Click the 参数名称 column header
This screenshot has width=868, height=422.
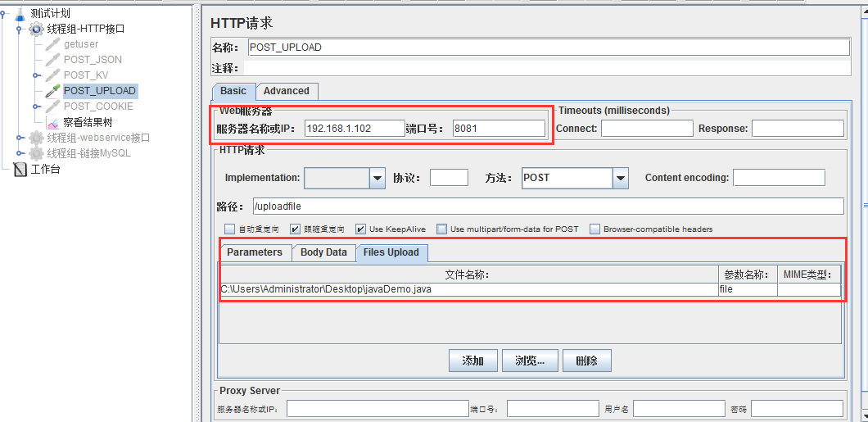[x=748, y=275]
